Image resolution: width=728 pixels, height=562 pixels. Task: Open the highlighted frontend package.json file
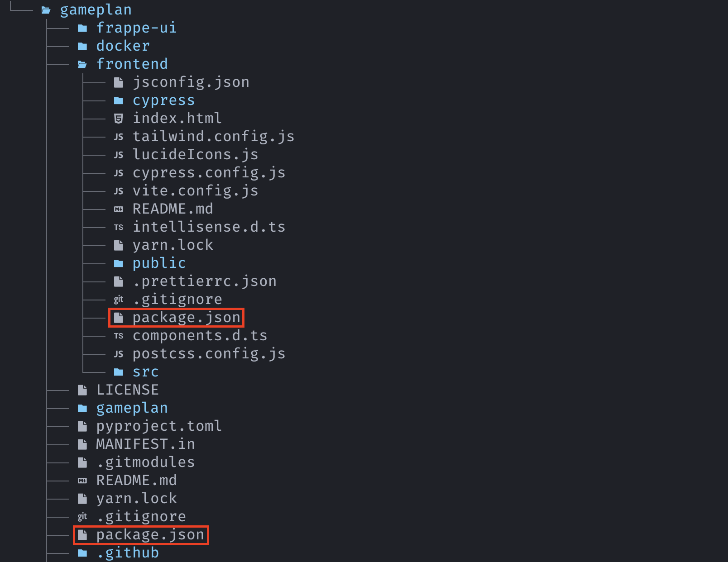click(x=186, y=318)
